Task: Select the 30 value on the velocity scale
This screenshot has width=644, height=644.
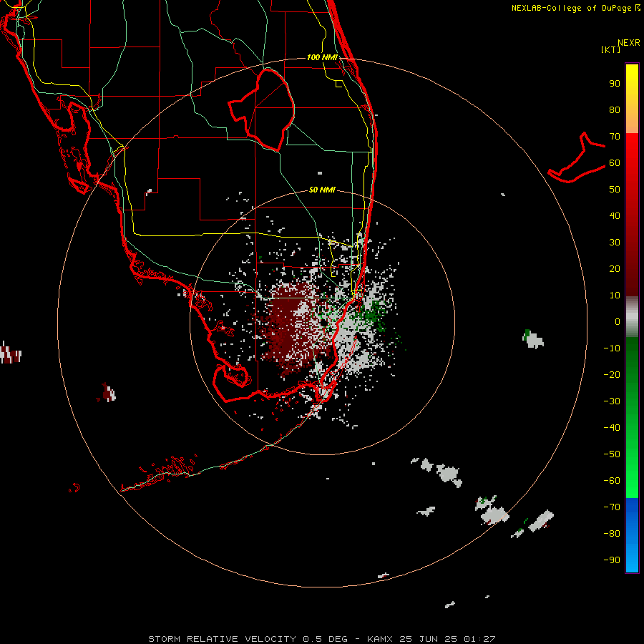Action: pyautogui.click(x=615, y=243)
